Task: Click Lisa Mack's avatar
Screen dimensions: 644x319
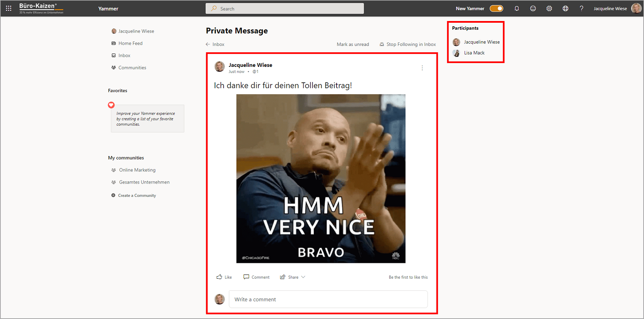Action: point(456,53)
